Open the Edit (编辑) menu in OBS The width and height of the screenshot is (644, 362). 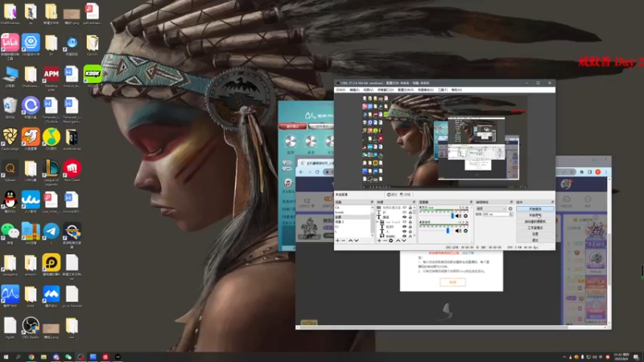pos(354,89)
